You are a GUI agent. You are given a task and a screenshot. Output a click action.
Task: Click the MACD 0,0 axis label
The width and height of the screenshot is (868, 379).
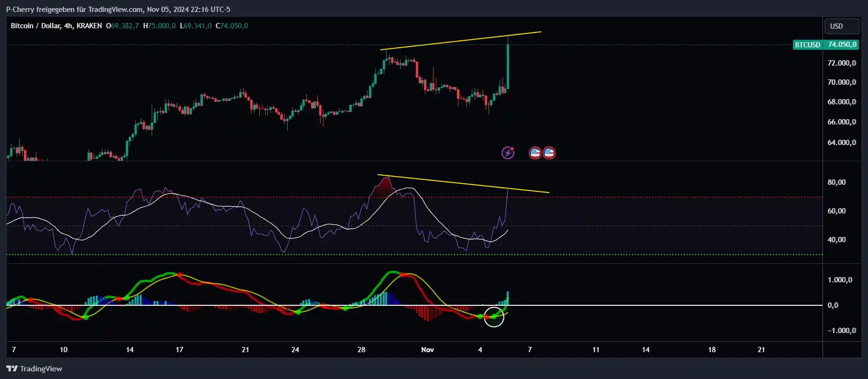pyautogui.click(x=833, y=305)
